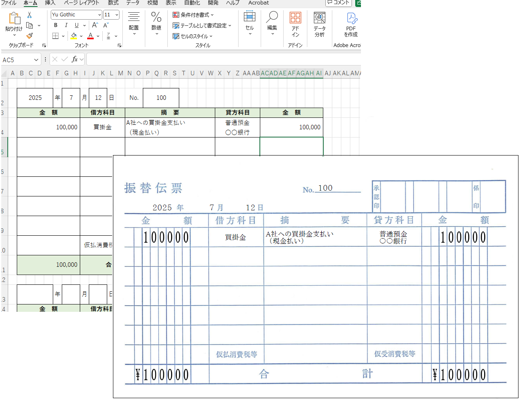Open the Add-ins (アドイン) icon
The width and height of the screenshot is (532, 408).
point(295,24)
